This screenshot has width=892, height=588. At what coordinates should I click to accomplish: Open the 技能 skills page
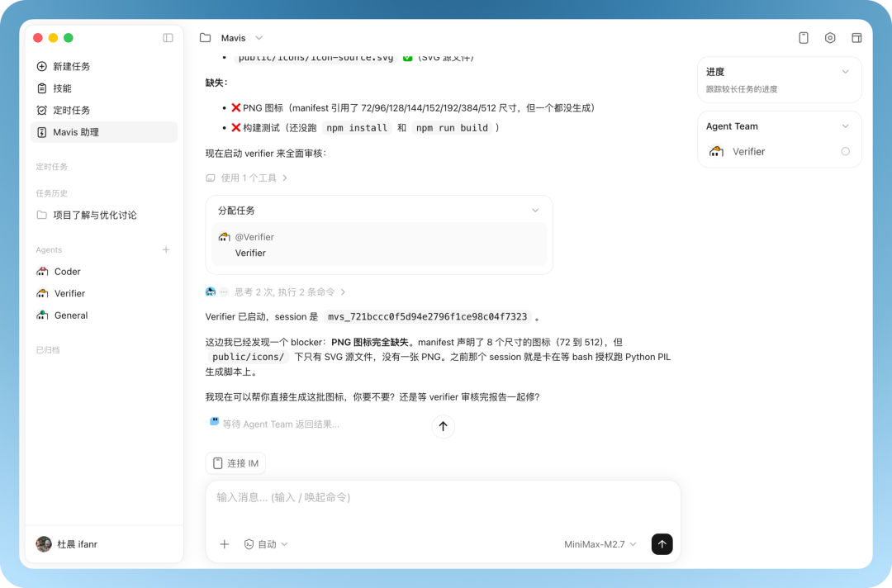[x=104, y=88]
